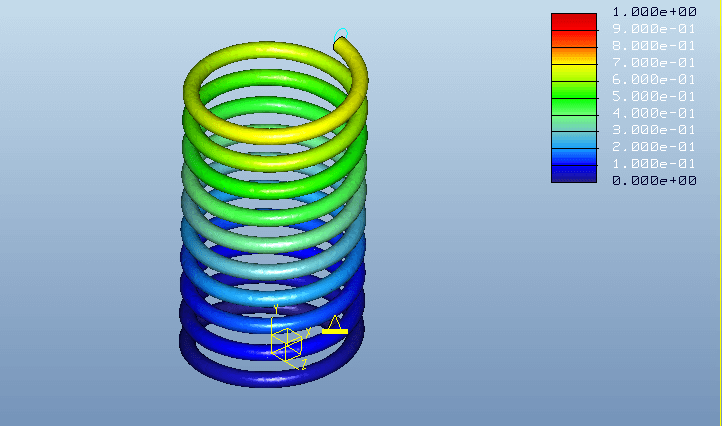Click the legend value 1.000e-01
Image resolution: width=722 pixels, height=426 pixels.
[x=654, y=163]
